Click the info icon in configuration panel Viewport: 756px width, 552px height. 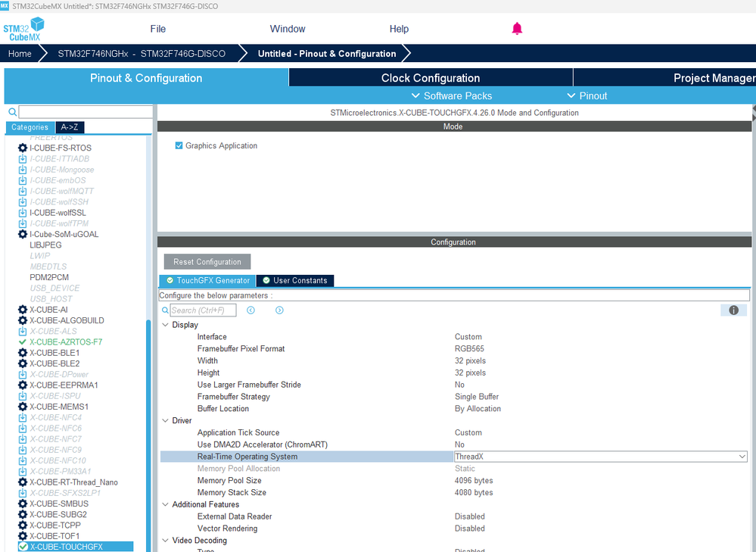(x=733, y=310)
